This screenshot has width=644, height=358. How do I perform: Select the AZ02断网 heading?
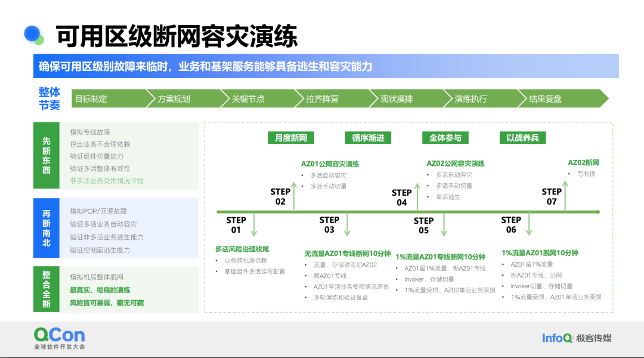(583, 163)
